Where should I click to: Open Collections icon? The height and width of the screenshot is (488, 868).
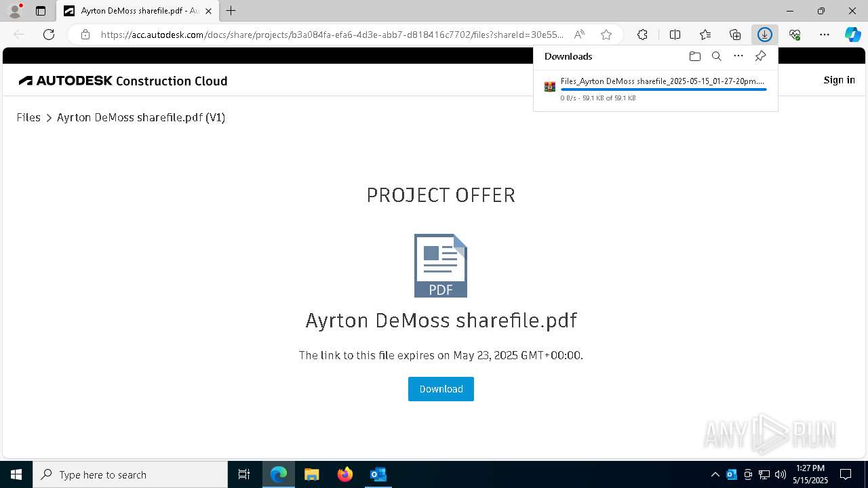(x=735, y=35)
